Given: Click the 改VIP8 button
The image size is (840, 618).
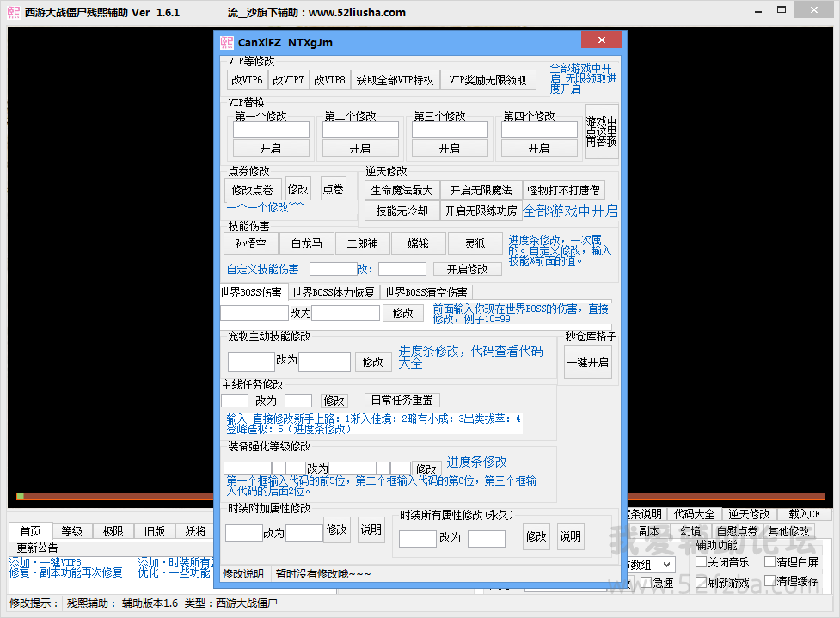Looking at the screenshot, I should (329, 80).
